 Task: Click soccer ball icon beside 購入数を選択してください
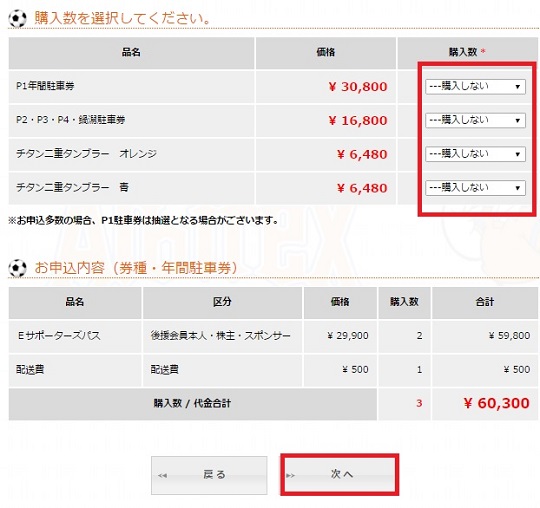pyautogui.click(x=17, y=19)
